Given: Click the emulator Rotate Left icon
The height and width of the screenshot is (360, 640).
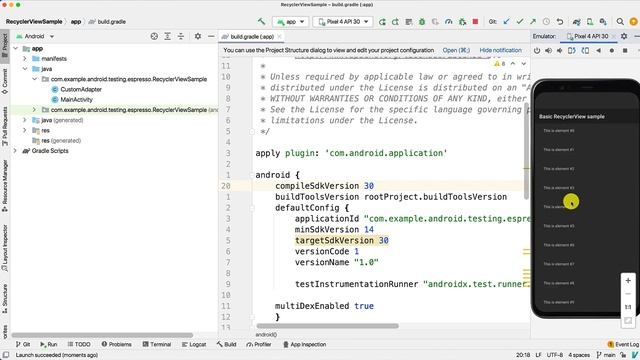Looking at the screenshot, I should (x=572, y=51).
